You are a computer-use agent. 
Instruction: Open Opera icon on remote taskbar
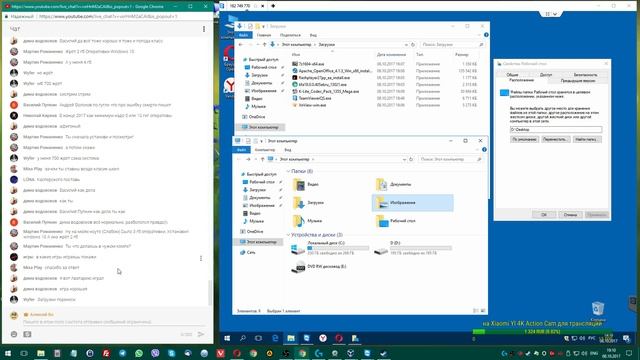point(339,338)
